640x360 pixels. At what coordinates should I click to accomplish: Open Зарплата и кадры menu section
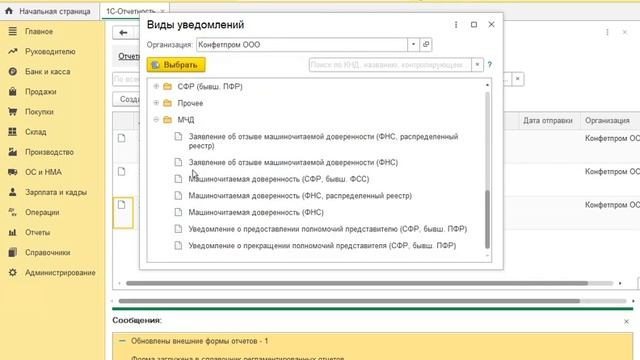coord(56,192)
